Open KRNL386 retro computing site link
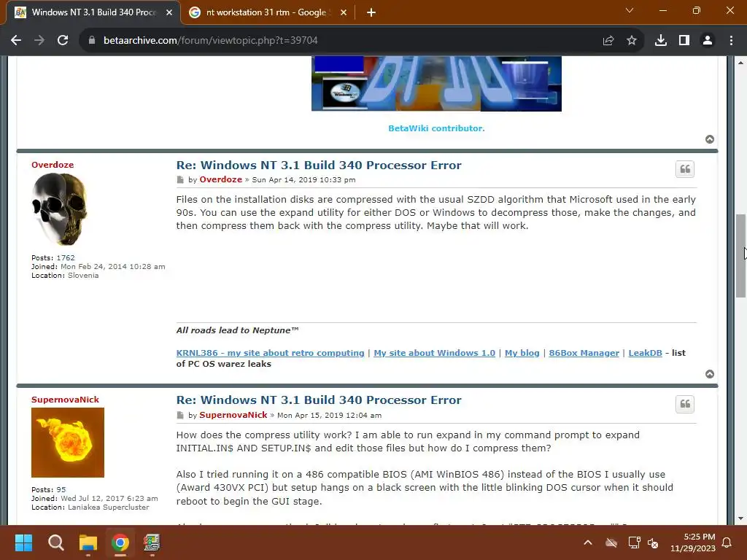Image resolution: width=747 pixels, height=560 pixels. click(x=270, y=353)
